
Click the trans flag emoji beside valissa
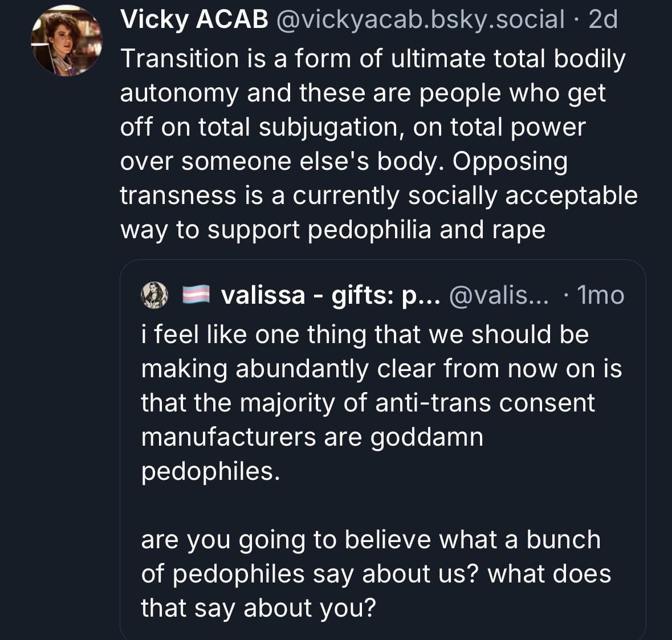pos(197,295)
